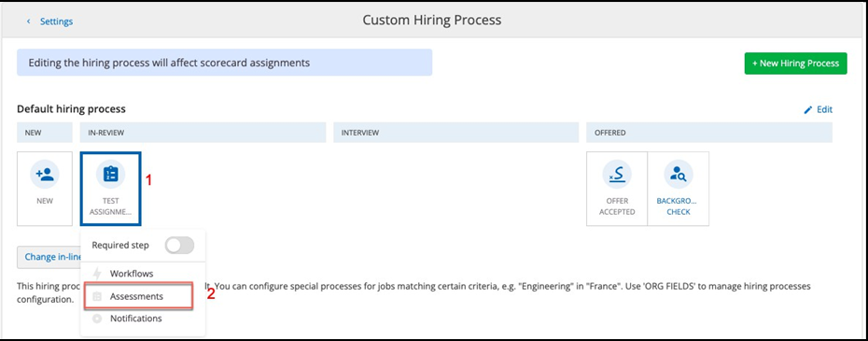Click the + New Hiring Process button

coord(795,64)
